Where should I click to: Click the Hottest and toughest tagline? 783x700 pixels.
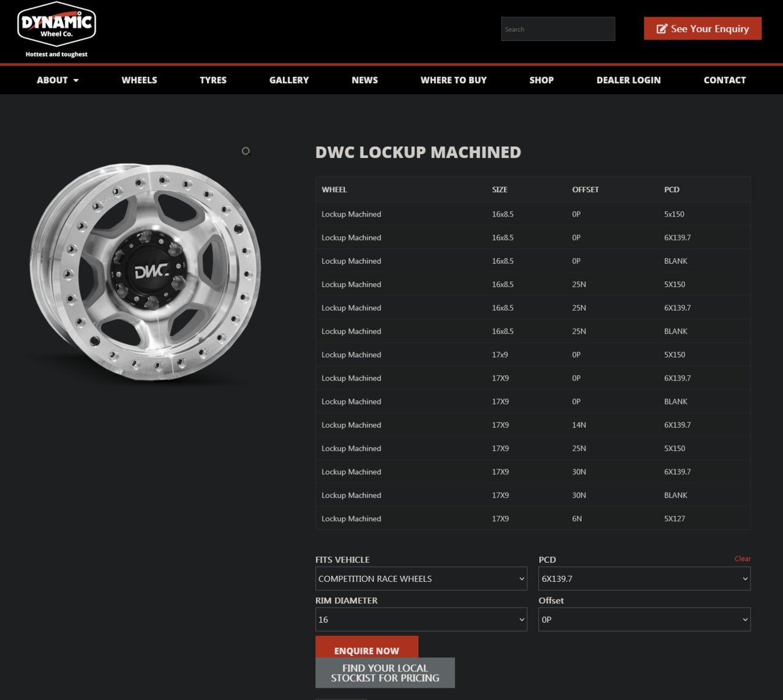point(56,54)
